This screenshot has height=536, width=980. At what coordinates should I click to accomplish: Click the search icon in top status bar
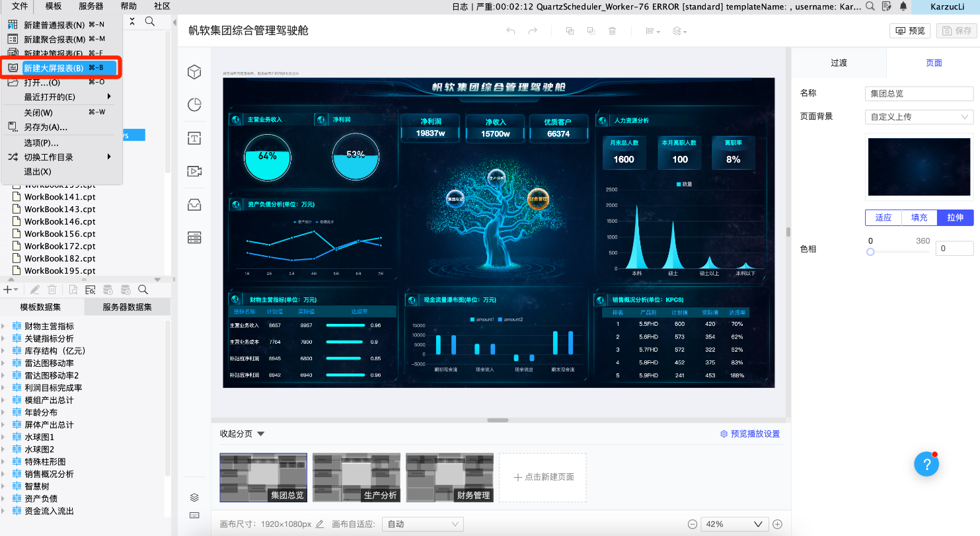870,6
